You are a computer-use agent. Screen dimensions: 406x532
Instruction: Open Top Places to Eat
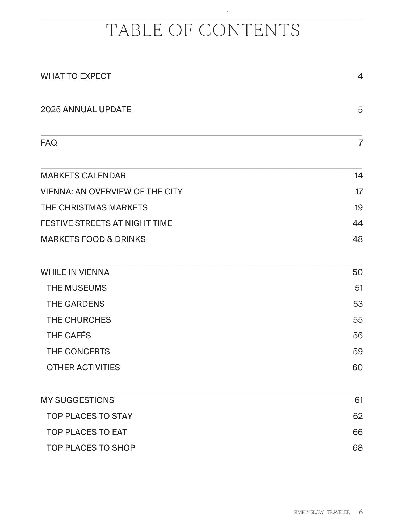(87, 432)
